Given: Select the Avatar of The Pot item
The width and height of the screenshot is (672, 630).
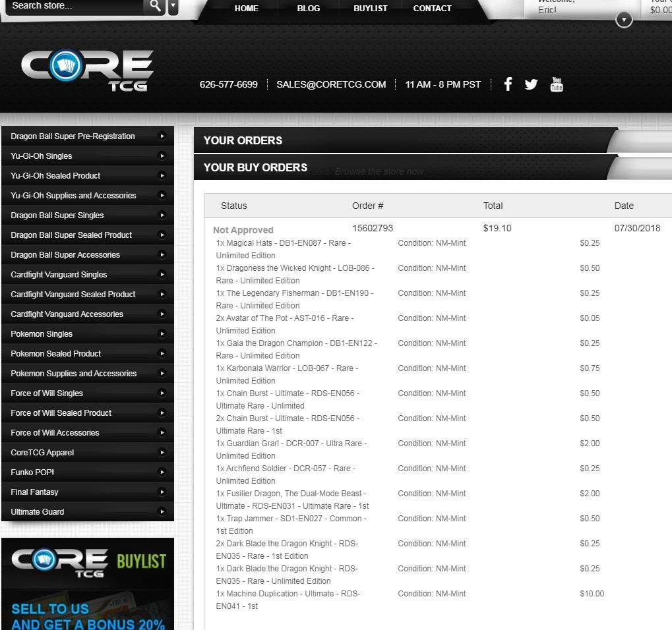Looking at the screenshot, I should 285,324.
